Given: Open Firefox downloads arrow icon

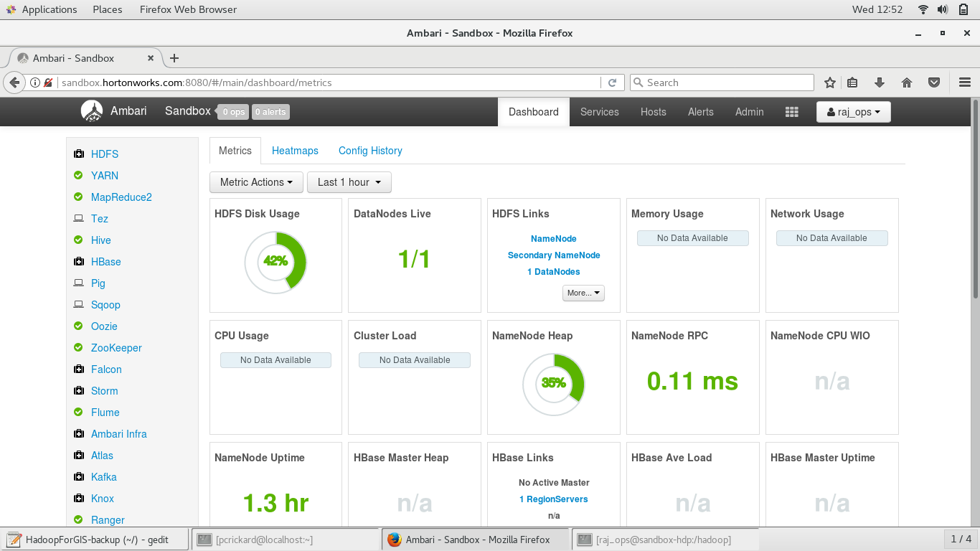Looking at the screenshot, I should pos(880,83).
